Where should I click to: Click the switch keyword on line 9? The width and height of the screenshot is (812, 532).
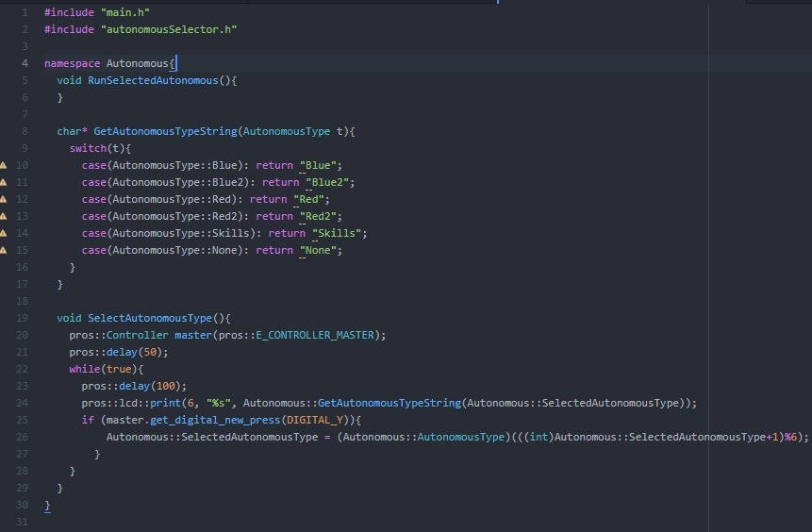(x=88, y=148)
